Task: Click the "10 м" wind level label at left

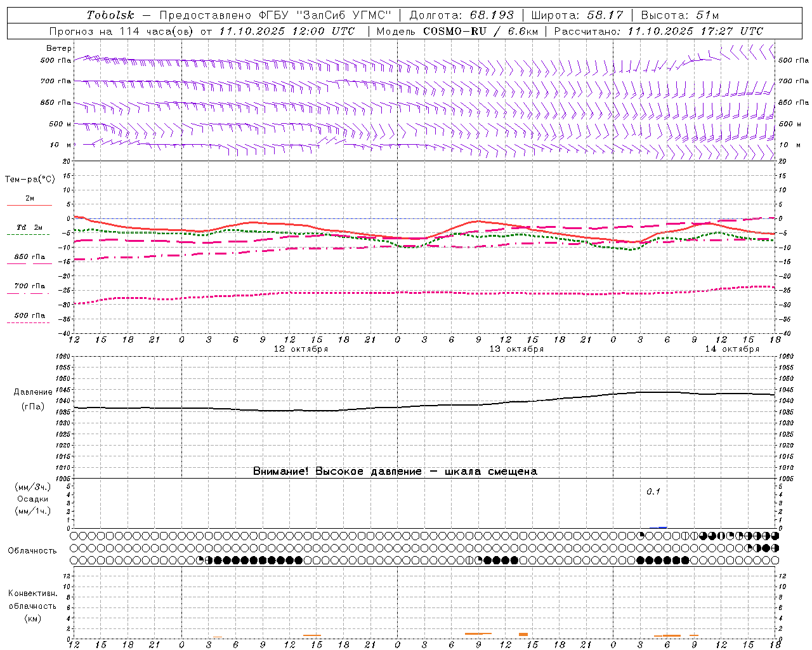Action: tap(61, 145)
